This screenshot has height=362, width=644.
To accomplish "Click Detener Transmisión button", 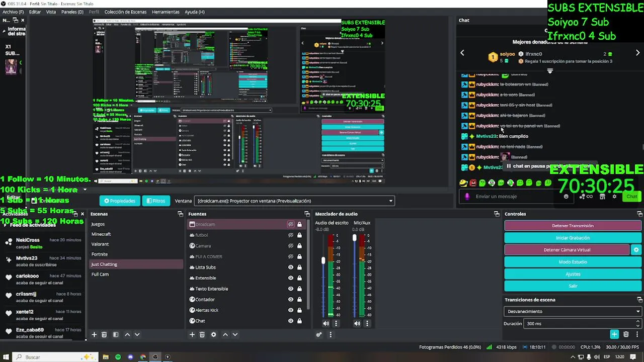I will point(573,226).
